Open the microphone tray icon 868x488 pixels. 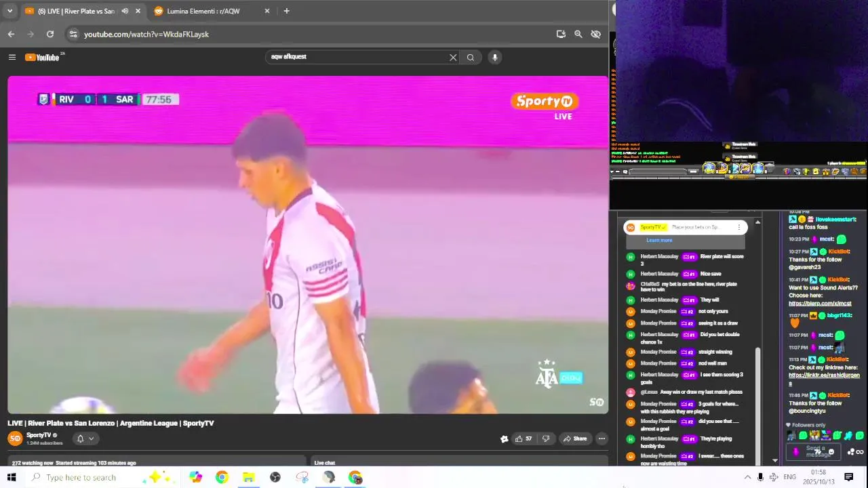coord(760,477)
